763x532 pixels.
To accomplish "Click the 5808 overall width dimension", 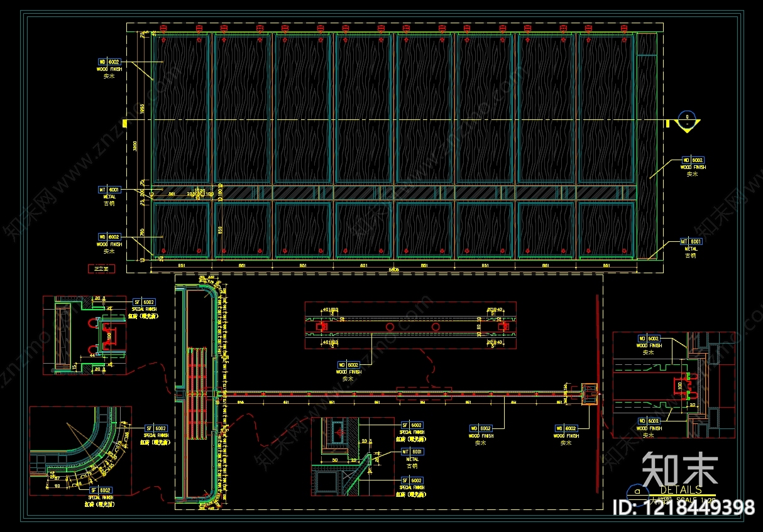I will (394, 269).
